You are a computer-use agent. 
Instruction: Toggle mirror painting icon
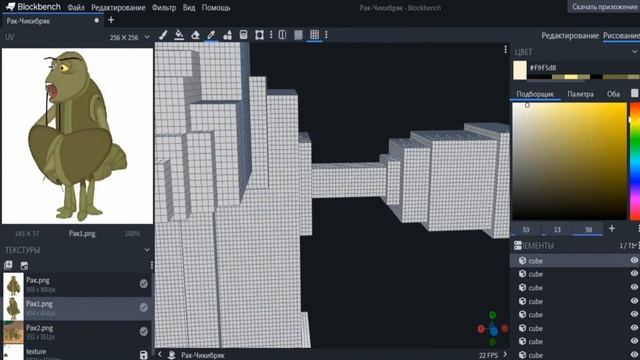point(282,35)
